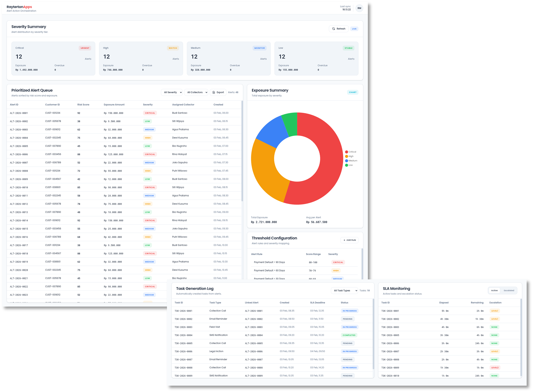Click the MONITOR badge on the Medium card
The height and width of the screenshot is (392, 533).
click(x=260, y=48)
